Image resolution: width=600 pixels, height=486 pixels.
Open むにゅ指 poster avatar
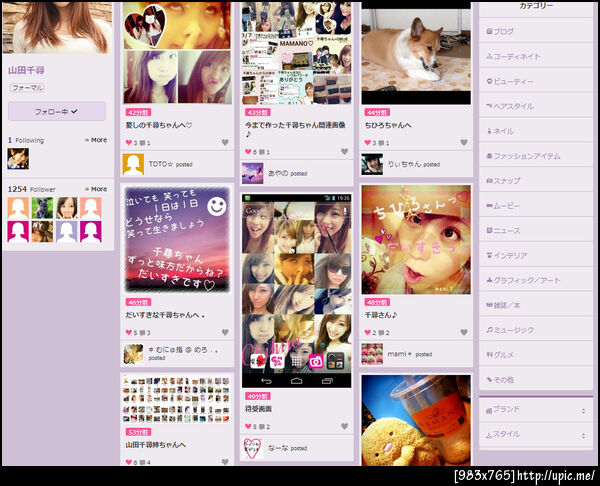133,354
